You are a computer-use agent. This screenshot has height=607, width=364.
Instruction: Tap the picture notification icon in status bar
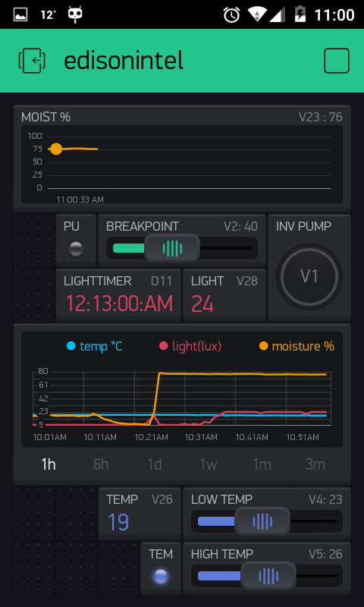pyautogui.click(x=20, y=14)
